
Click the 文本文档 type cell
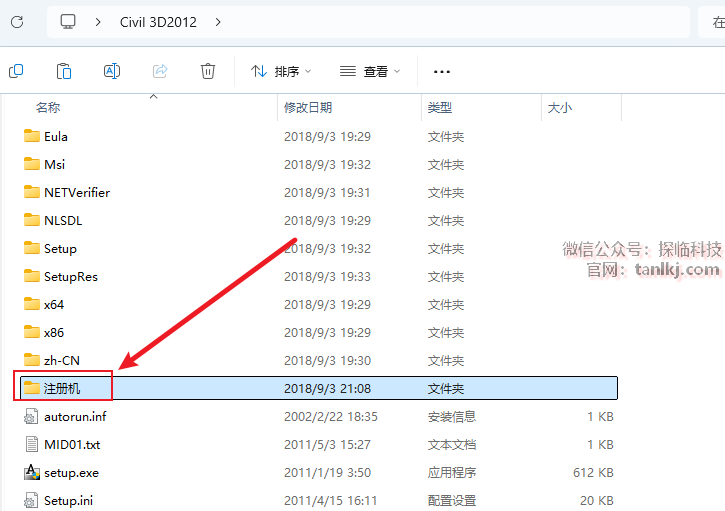(452, 445)
